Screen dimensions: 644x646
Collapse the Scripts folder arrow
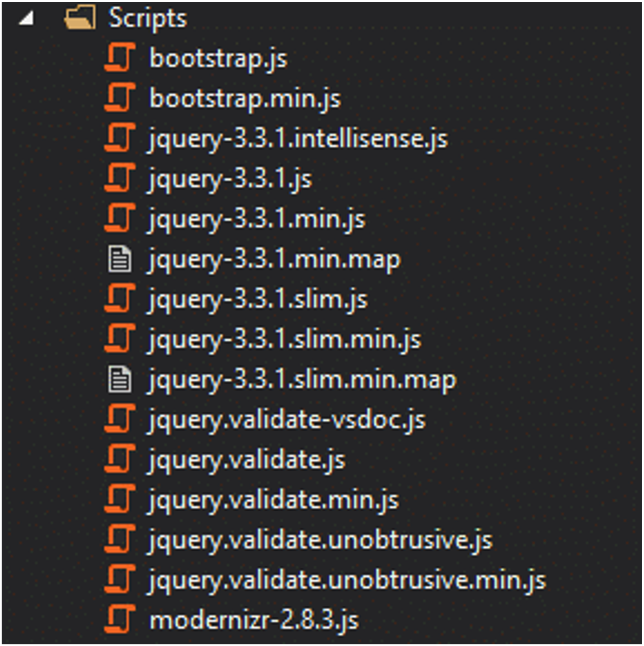pyautogui.click(x=27, y=18)
